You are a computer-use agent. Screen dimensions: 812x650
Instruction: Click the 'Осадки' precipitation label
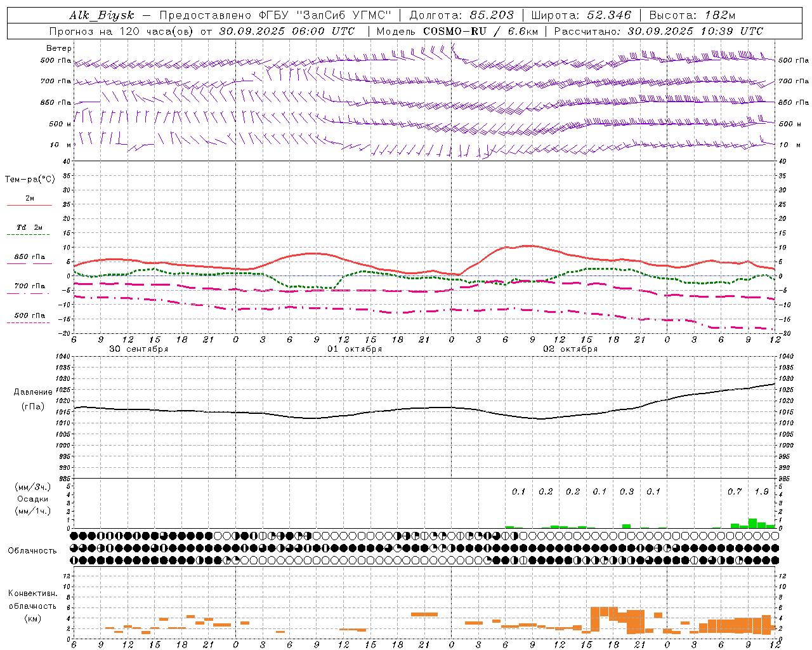(x=32, y=499)
